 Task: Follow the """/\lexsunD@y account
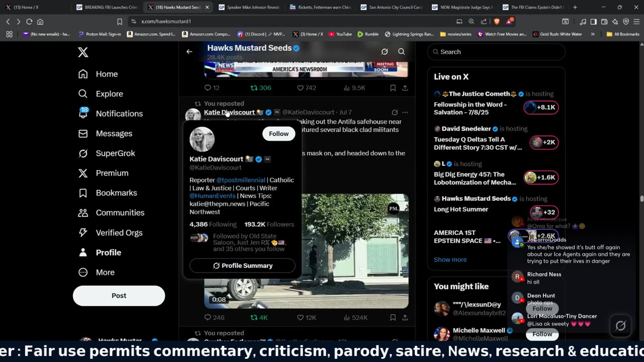(542, 309)
